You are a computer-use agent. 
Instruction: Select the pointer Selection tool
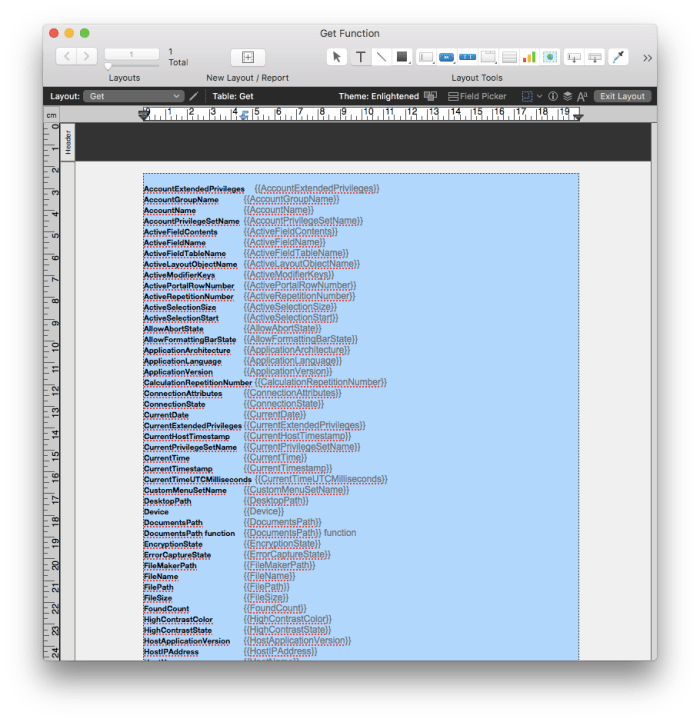pos(337,57)
